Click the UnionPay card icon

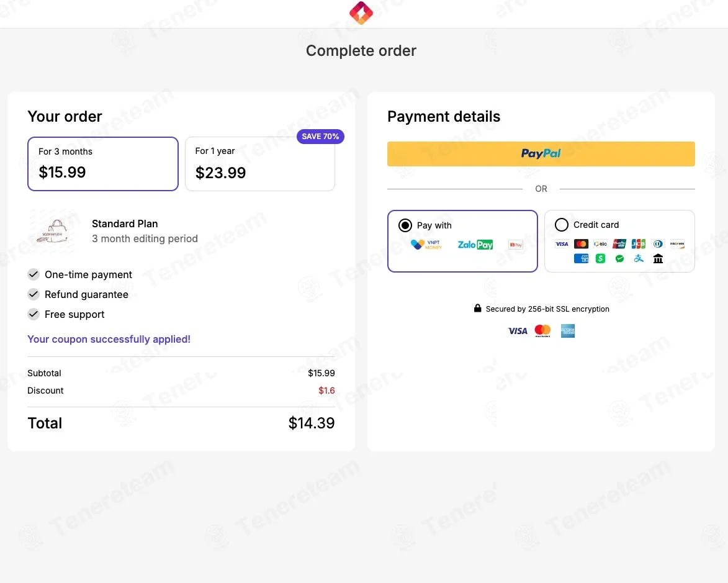click(619, 244)
